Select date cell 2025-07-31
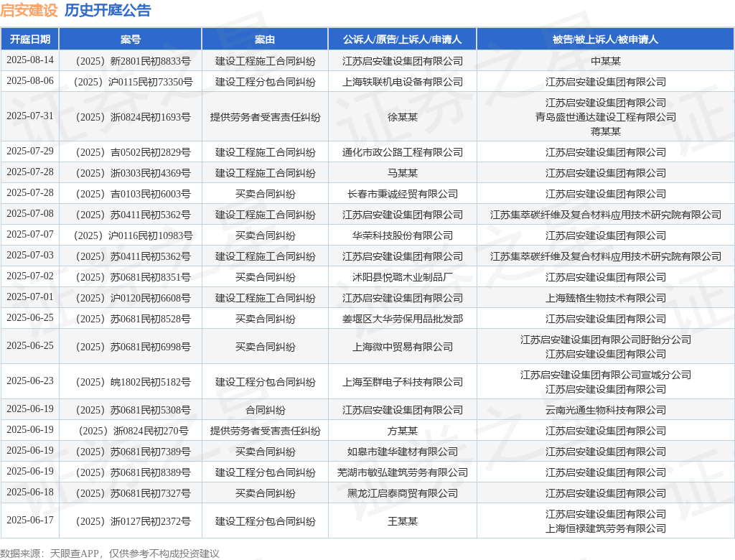The width and height of the screenshot is (735, 560). click(x=30, y=116)
